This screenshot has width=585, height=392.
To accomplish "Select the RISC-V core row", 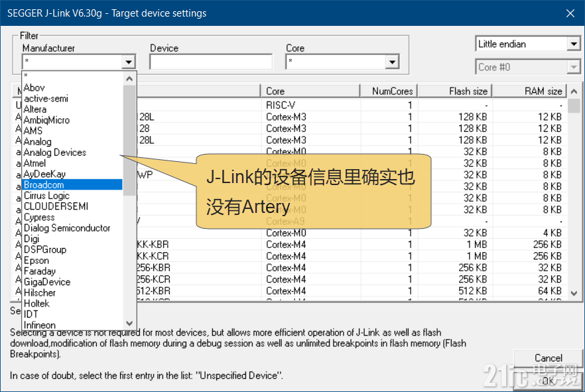I will click(x=290, y=105).
